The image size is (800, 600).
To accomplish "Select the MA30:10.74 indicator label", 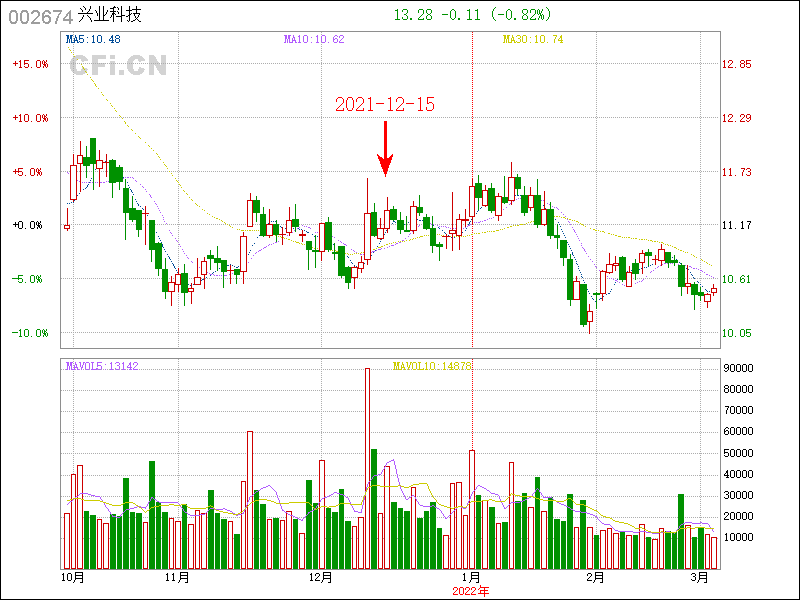I will click(x=533, y=39).
